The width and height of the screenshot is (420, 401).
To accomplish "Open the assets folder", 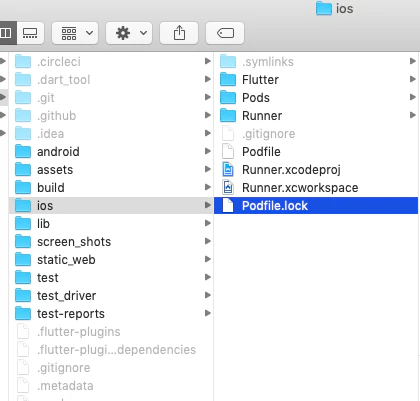I will [111, 170].
